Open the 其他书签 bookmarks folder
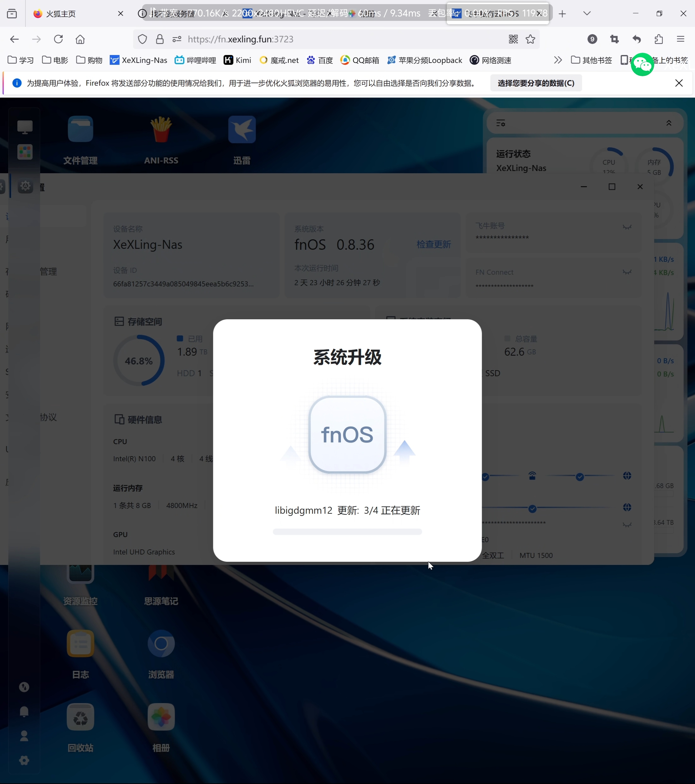Screen dimensions: 695x784 point(591,60)
